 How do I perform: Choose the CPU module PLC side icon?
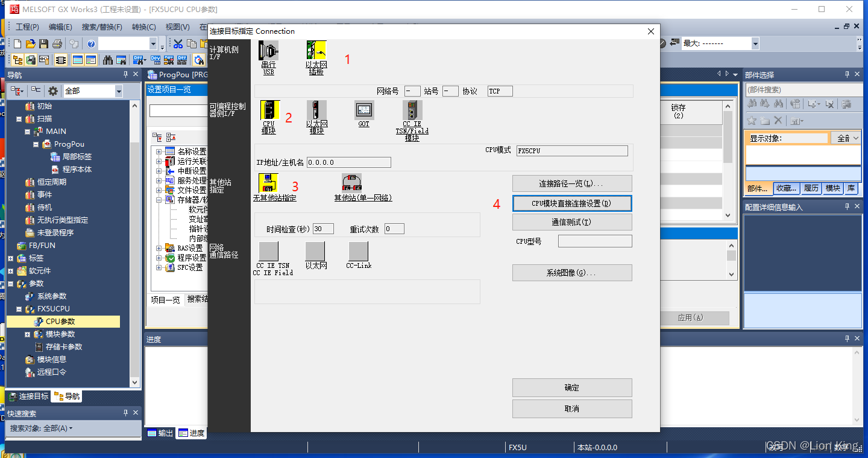coord(269,110)
